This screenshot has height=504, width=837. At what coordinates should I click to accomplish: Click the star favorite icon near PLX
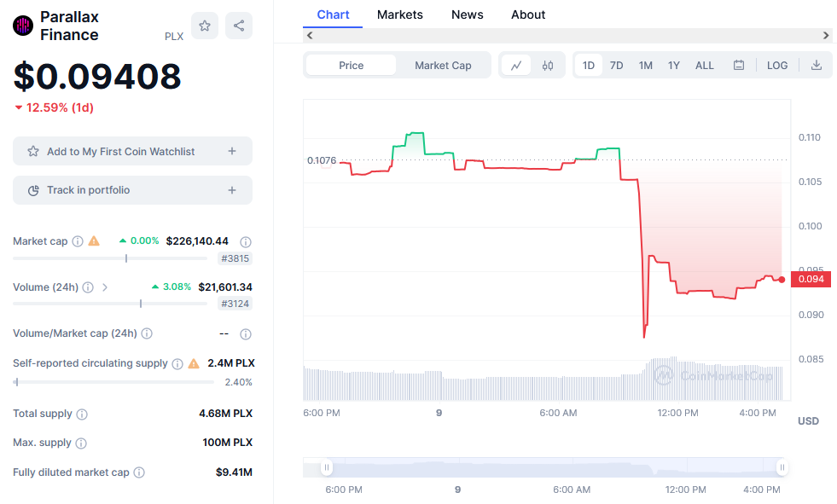click(205, 26)
